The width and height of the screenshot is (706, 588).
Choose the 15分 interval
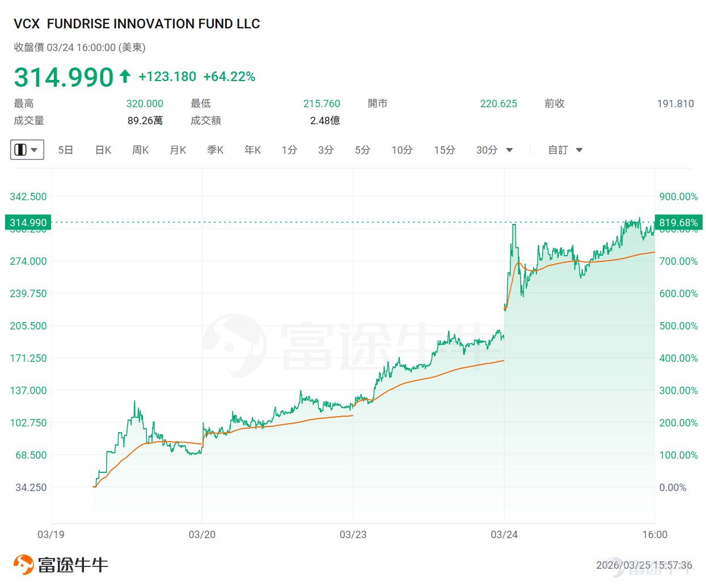(445, 150)
